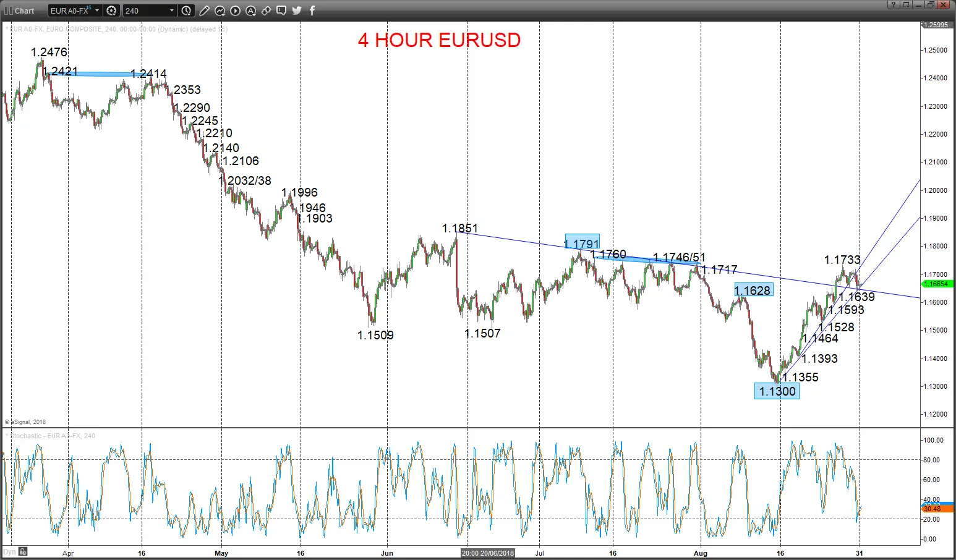Select the 1.1300 highlighted price label
The width and height of the screenshot is (956, 560).
point(777,391)
